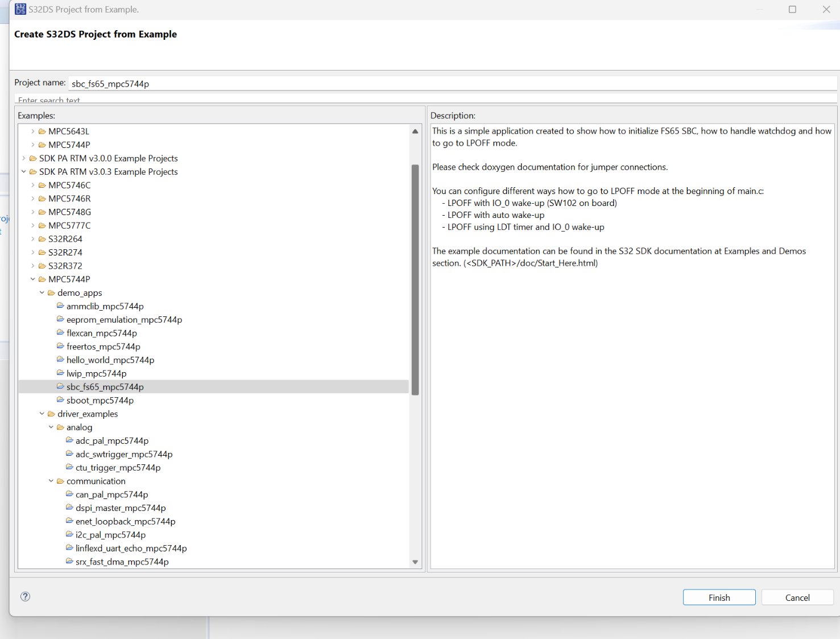This screenshot has width=840, height=639.
Task: Collapse the SDK PA RTM v3.0.3 Example Projects node
Action: (24, 171)
